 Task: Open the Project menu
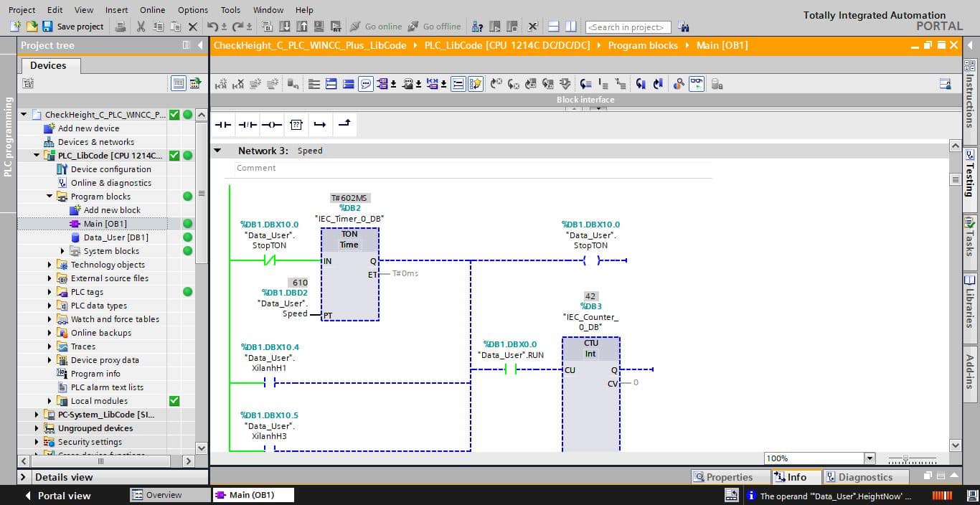click(x=22, y=10)
